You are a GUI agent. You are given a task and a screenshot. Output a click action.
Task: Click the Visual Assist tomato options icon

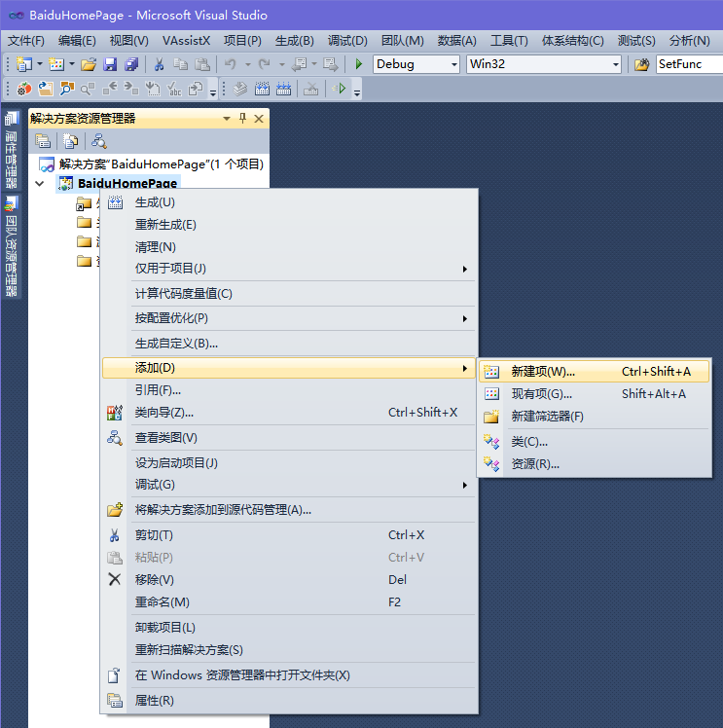24,89
